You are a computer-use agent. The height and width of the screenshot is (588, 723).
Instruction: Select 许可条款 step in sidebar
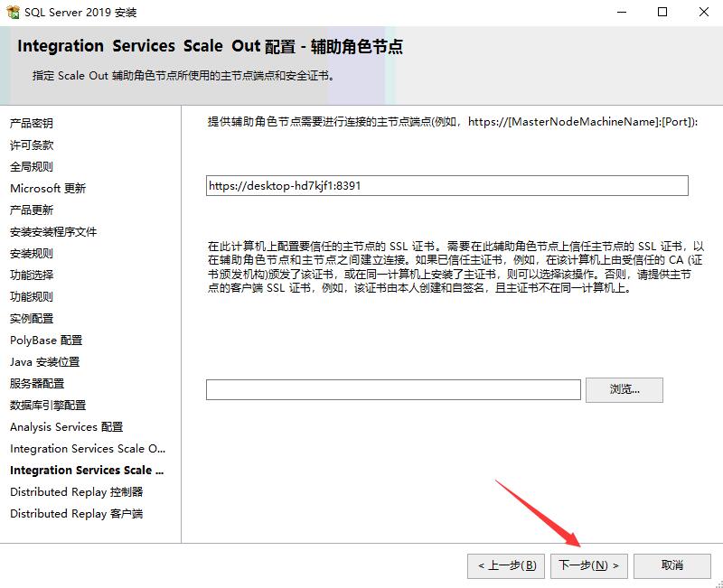[x=32, y=145]
